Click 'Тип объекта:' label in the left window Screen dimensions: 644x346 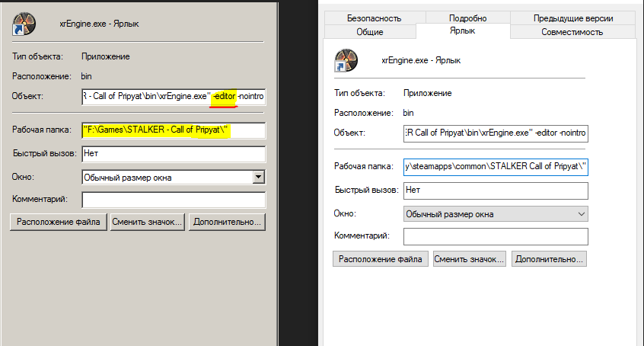tap(37, 56)
